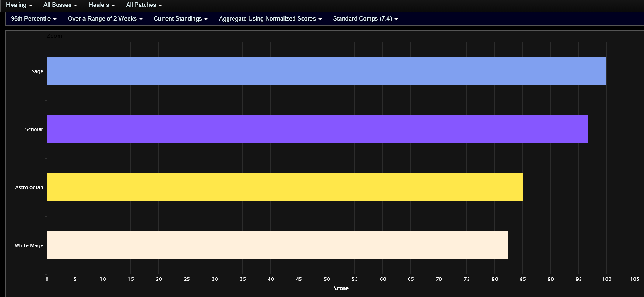Click the cream White Mage bar
The image size is (644, 297).
[277, 245]
